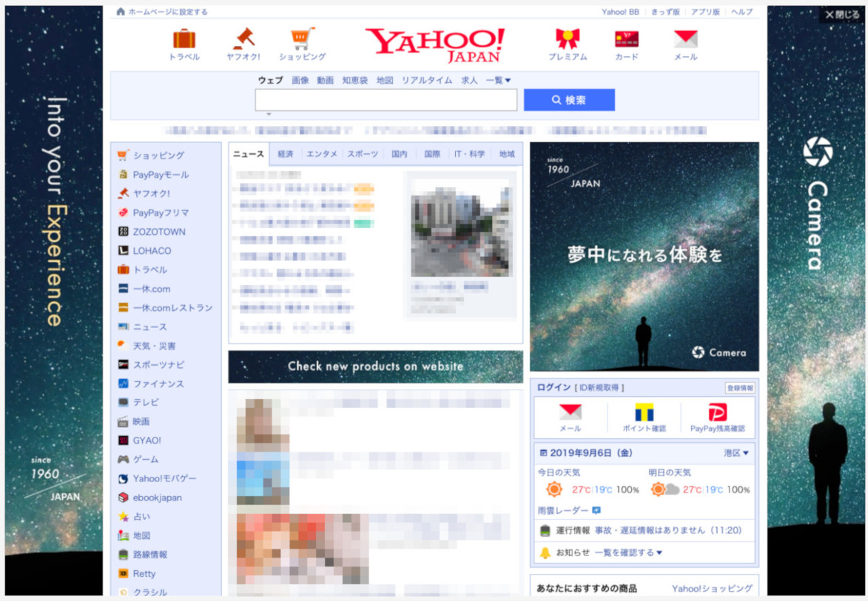Click the 2019年9月6日 date heading
Image resolution: width=868 pixels, height=602 pixels.
(591, 453)
